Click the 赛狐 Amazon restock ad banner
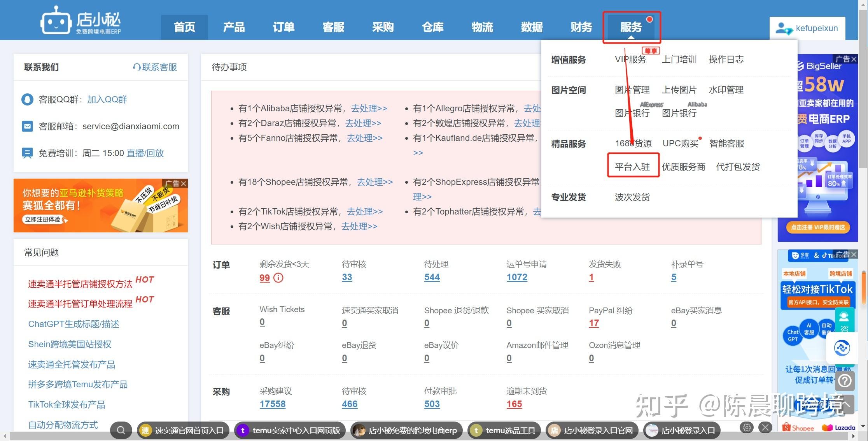The height and width of the screenshot is (441, 868). pyautogui.click(x=100, y=206)
